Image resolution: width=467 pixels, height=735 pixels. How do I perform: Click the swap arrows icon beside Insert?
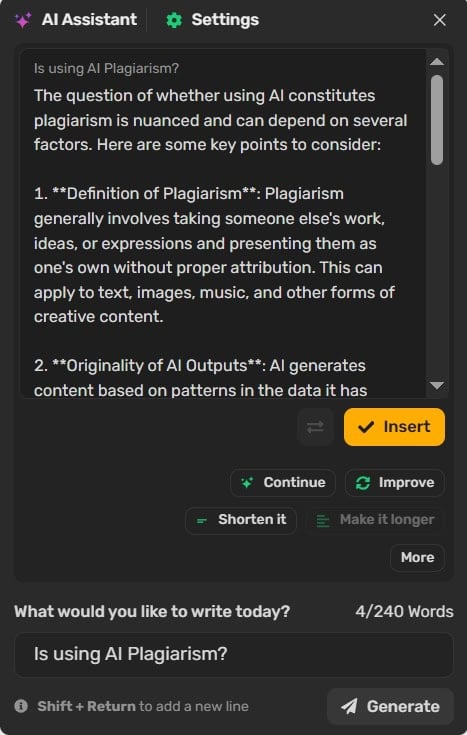(x=315, y=427)
